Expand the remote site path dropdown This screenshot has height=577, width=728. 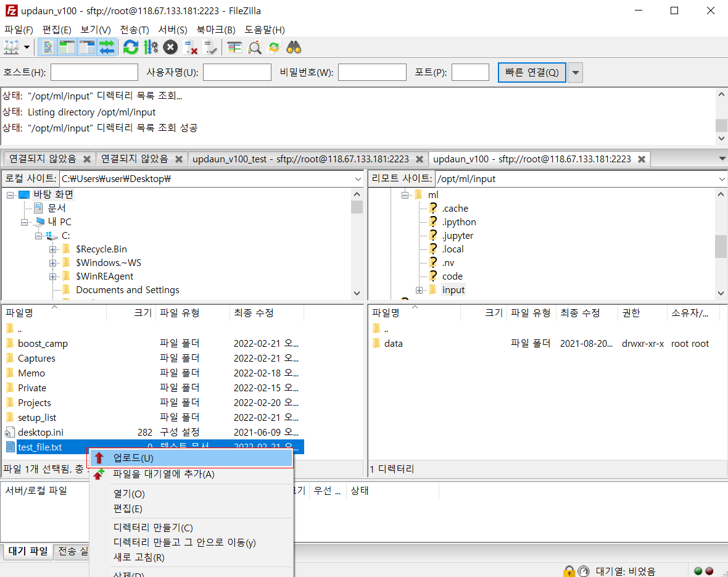pyautogui.click(x=721, y=179)
